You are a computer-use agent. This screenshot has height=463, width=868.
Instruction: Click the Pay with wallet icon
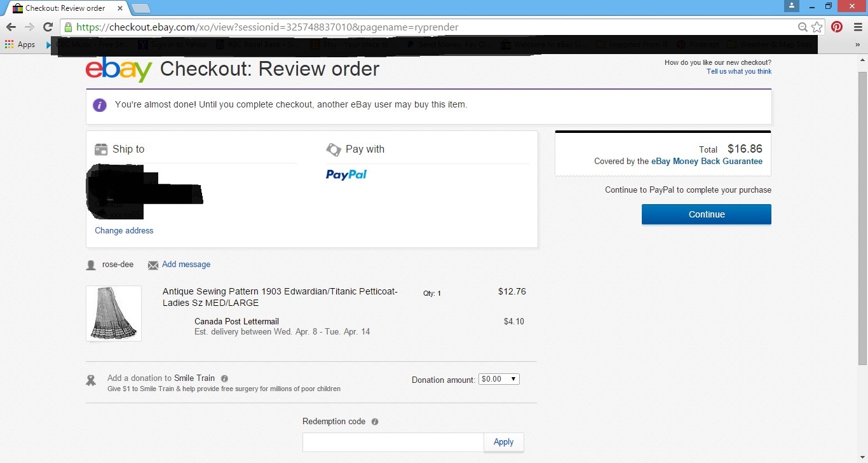pyautogui.click(x=334, y=149)
